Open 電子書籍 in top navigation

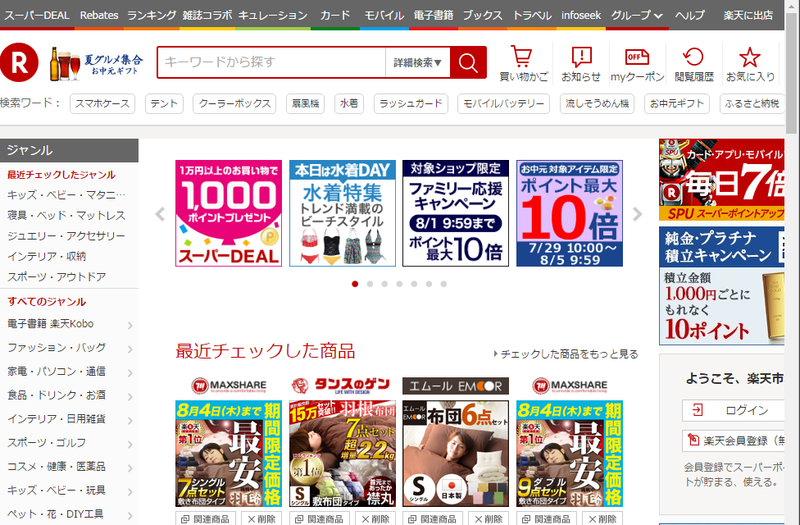433,15
